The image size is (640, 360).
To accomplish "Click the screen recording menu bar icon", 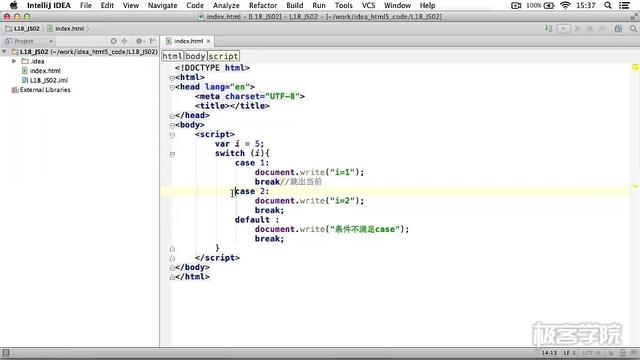I will 516,5.
